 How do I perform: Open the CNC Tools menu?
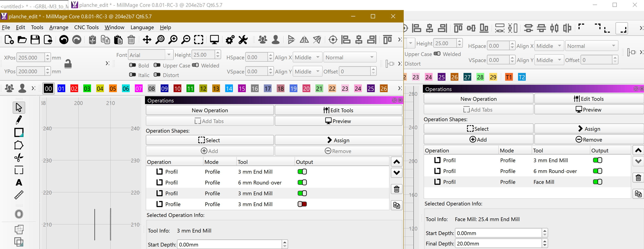tap(86, 27)
